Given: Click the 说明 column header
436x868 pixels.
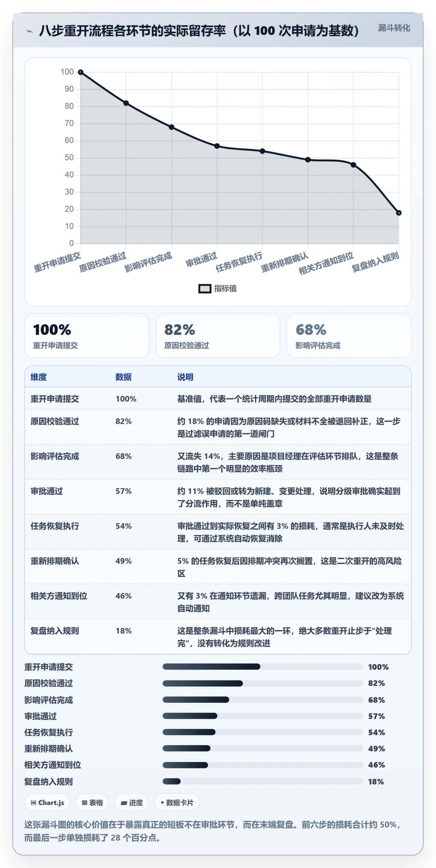Looking at the screenshot, I should [185, 377].
